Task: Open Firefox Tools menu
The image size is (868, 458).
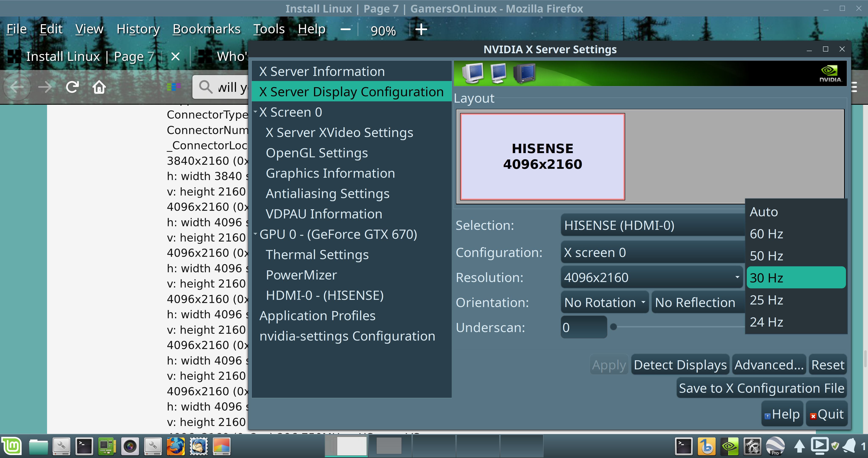Action: coord(269,29)
